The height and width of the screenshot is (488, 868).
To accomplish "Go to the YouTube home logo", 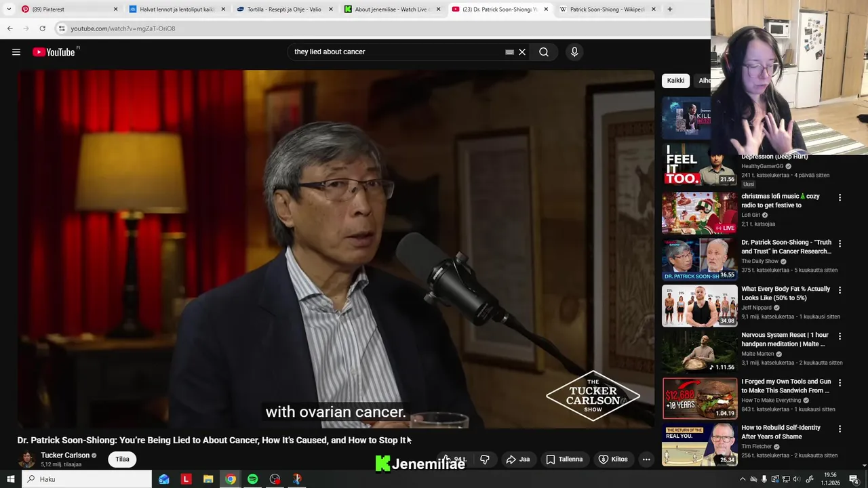I will (x=54, y=52).
